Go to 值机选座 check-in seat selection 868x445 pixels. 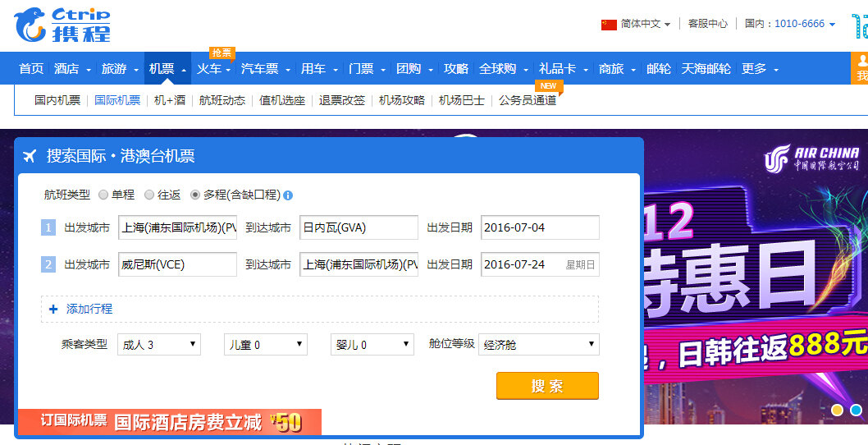(x=282, y=100)
